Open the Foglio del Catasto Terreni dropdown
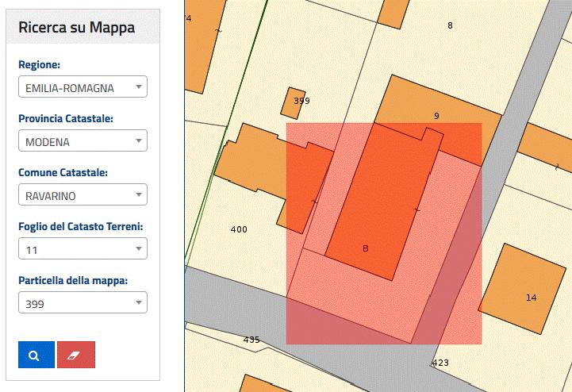This screenshot has width=572, height=392. click(x=83, y=248)
